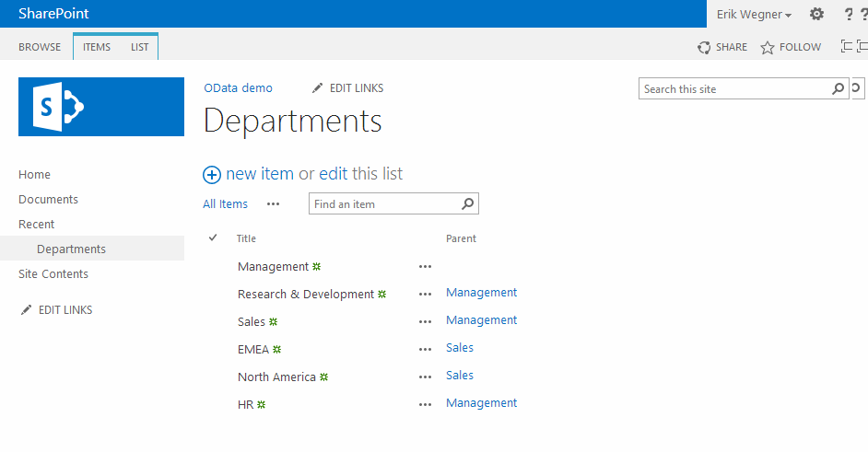The height and width of the screenshot is (452, 868).
Task: Open the ellipsis menu for Management row
Action: coord(425,267)
